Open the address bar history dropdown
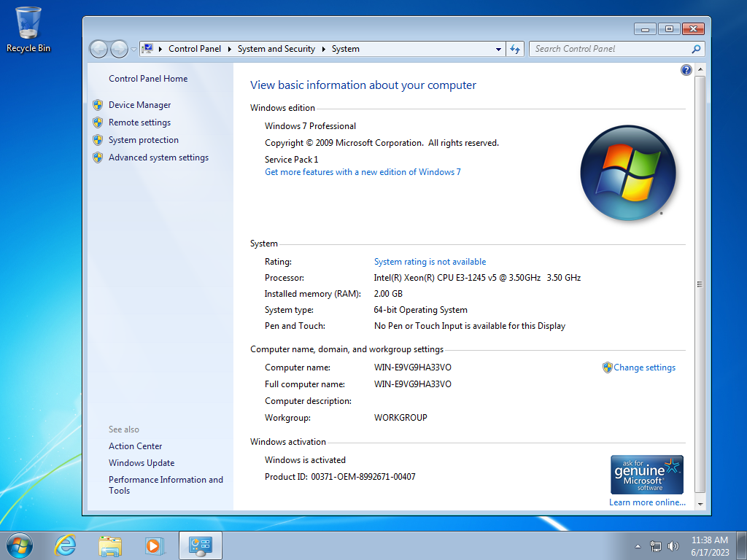The height and width of the screenshot is (560, 747). point(498,49)
